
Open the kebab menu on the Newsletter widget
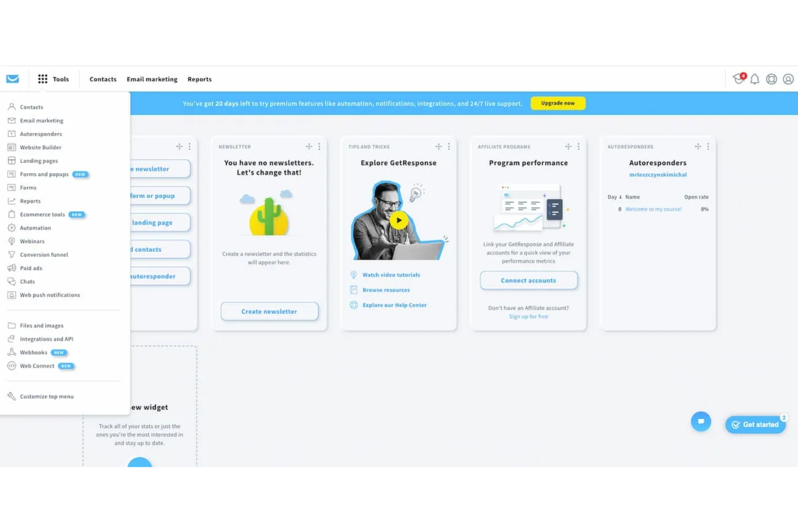pos(319,146)
